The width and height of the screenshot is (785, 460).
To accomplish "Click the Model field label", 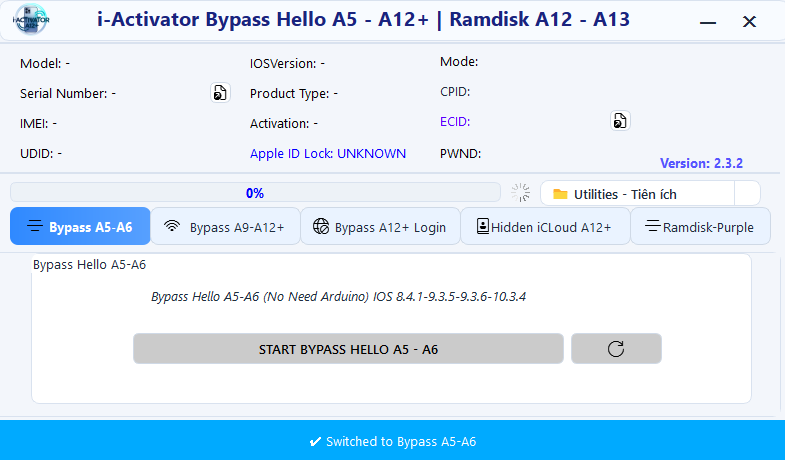I will tap(45, 64).
